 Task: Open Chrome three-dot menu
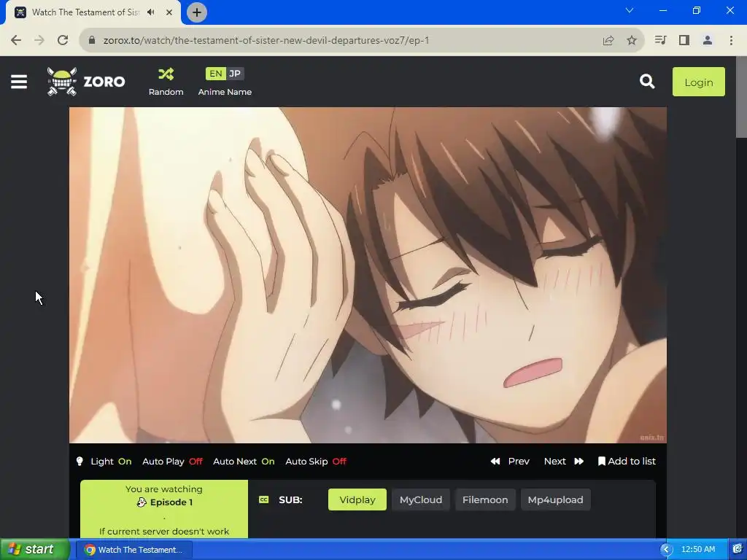point(731,40)
